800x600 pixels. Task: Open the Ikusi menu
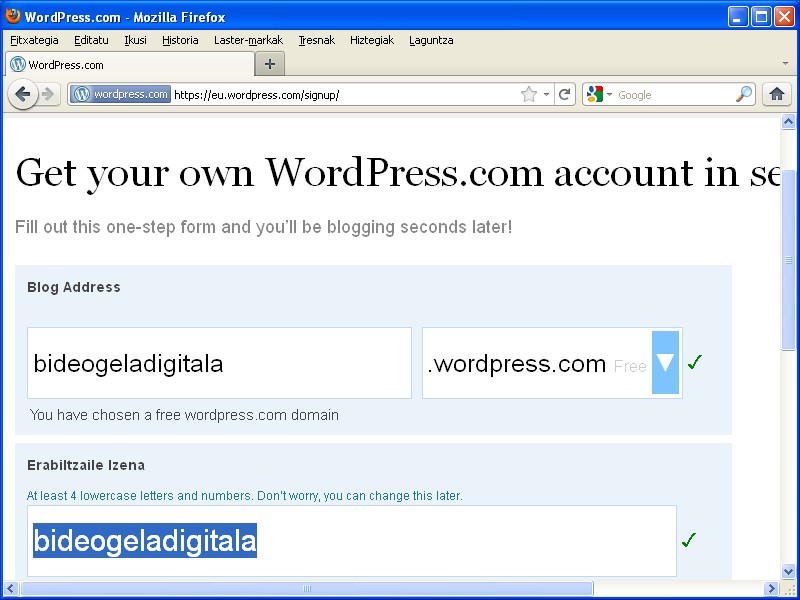coord(135,40)
